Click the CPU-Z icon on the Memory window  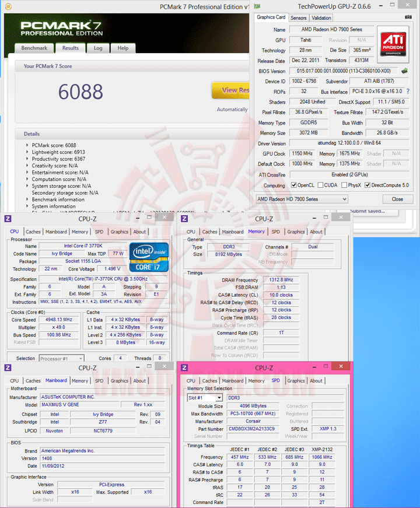pos(184,219)
